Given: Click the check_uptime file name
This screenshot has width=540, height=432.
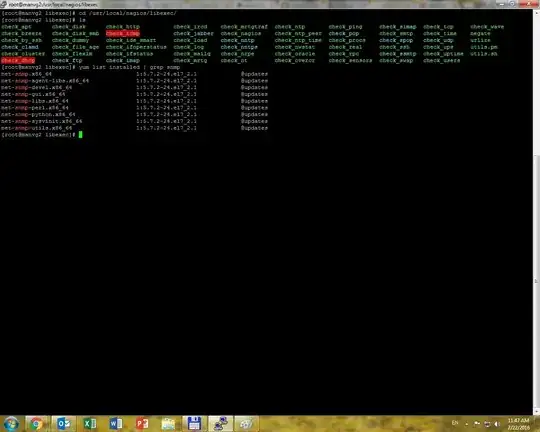Looking at the screenshot, I should pos(443,54).
